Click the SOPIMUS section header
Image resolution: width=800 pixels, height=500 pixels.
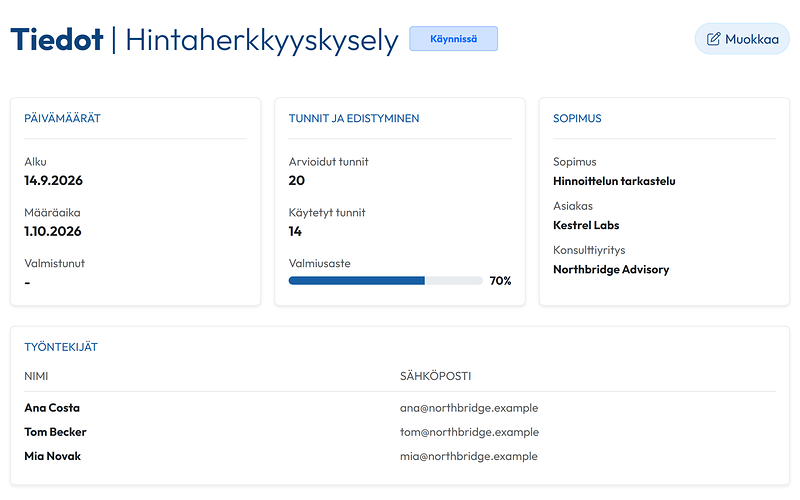(577, 118)
